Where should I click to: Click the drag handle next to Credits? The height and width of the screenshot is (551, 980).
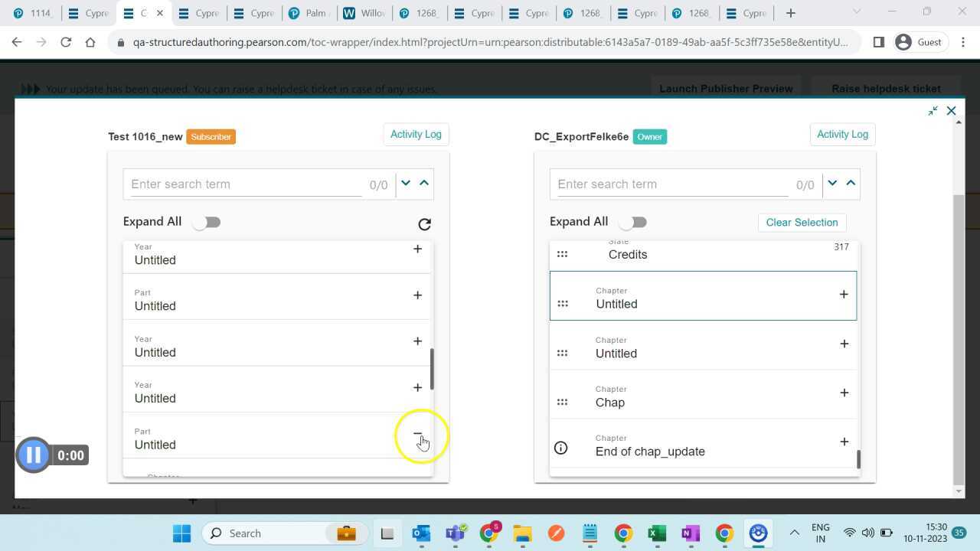(x=562, y=254)
